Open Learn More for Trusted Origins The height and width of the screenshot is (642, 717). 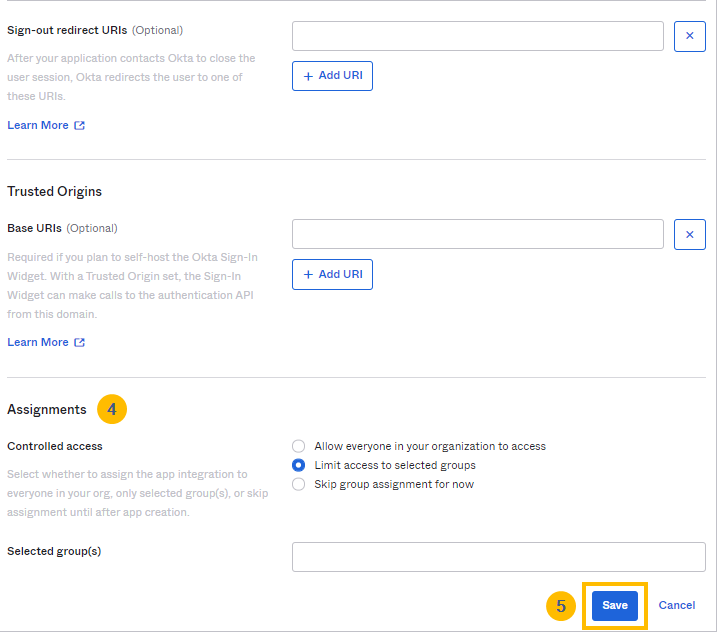[x=38, y=342]
